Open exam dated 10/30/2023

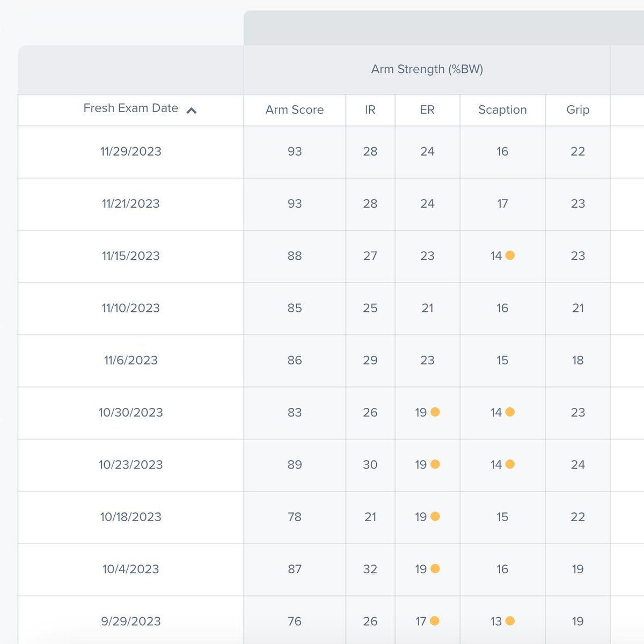click(x=131, y=413)
